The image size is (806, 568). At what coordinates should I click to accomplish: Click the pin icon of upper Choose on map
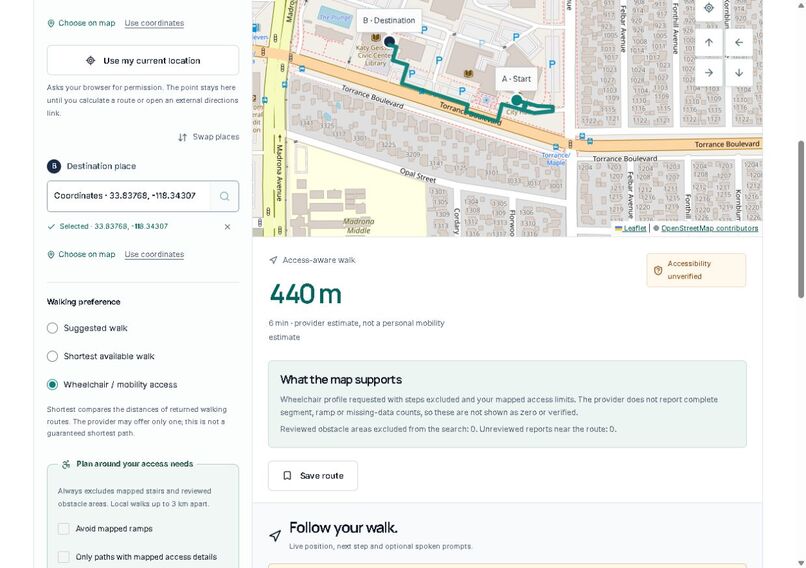51,23
